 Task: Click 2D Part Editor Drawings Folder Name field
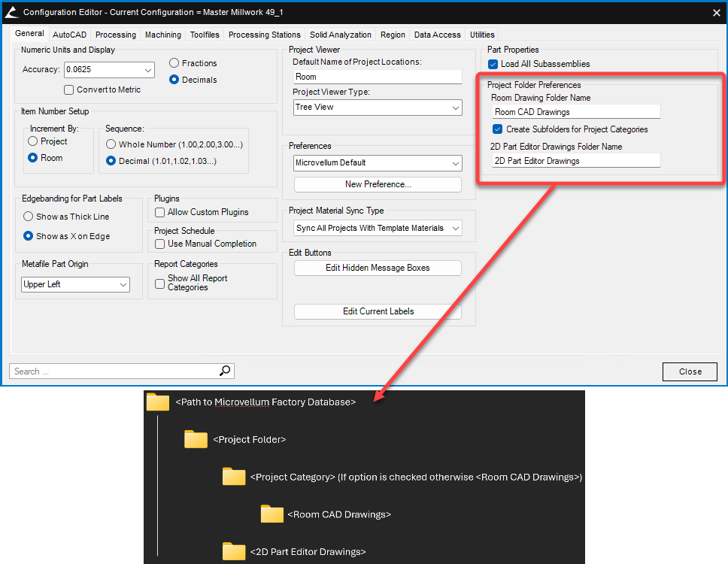(576, 161)
